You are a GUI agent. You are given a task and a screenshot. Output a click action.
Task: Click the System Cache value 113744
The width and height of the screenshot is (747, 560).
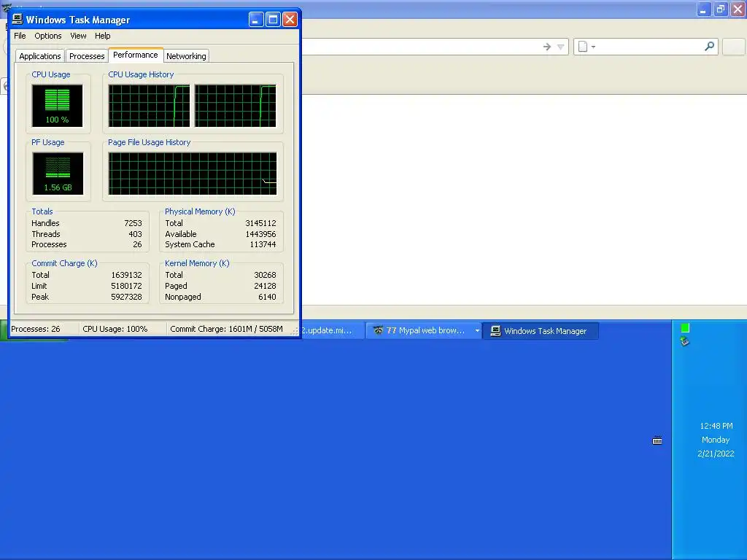[263, 245]
